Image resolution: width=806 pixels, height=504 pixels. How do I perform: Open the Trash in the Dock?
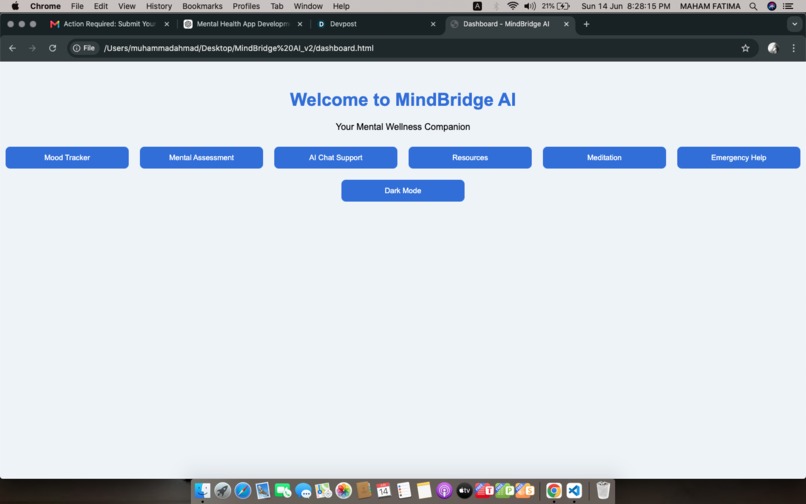pyautogui.click(x=603, y=490)
